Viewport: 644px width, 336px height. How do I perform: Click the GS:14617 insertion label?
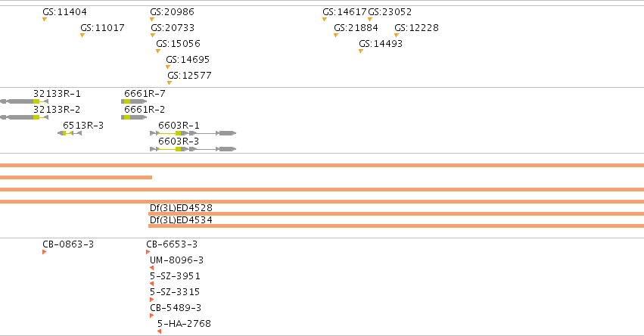pyautogui.click(x=344, y=12)
